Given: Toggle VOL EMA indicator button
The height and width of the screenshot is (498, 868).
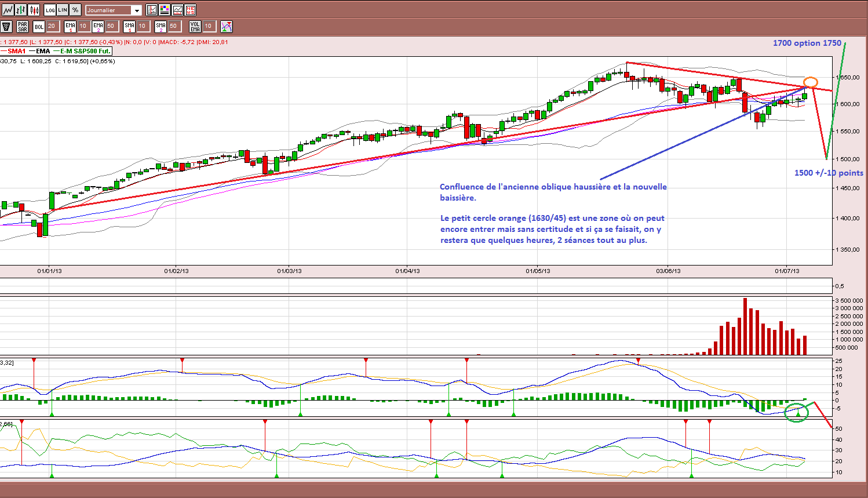Looking at the screenshot, I should (195, 26).
